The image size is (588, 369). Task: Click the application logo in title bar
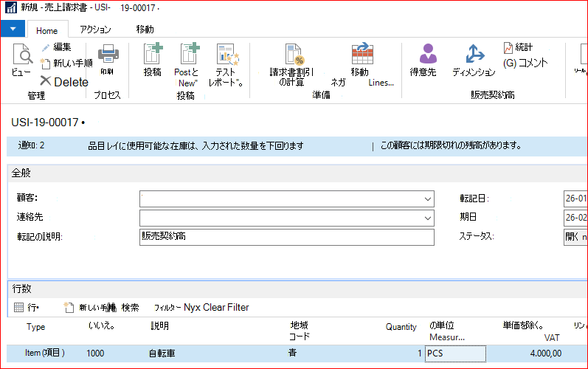tap(11, 7)
